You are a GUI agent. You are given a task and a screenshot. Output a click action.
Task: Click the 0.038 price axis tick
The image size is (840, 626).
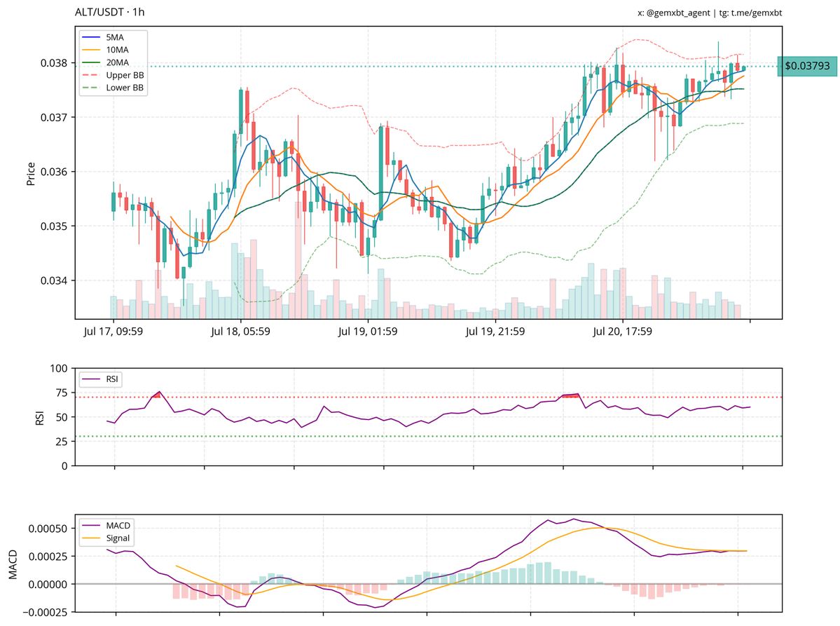54,63
